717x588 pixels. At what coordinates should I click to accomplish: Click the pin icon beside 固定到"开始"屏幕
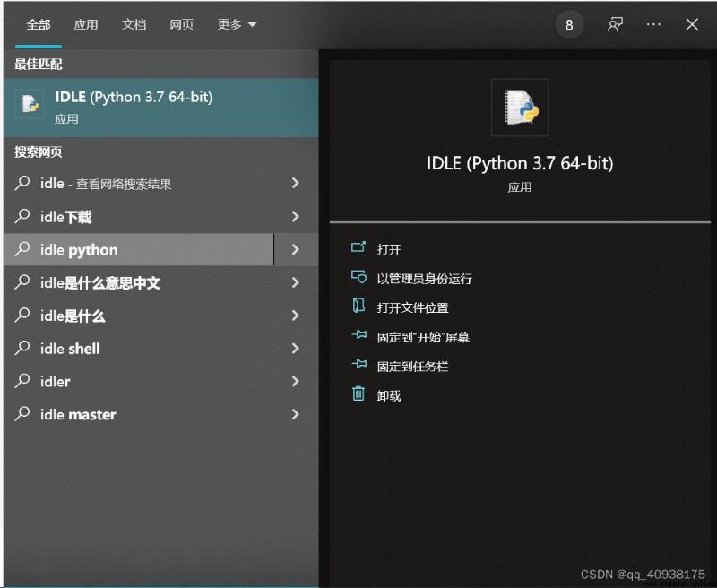pyautogui.click(x=359, y=334)
